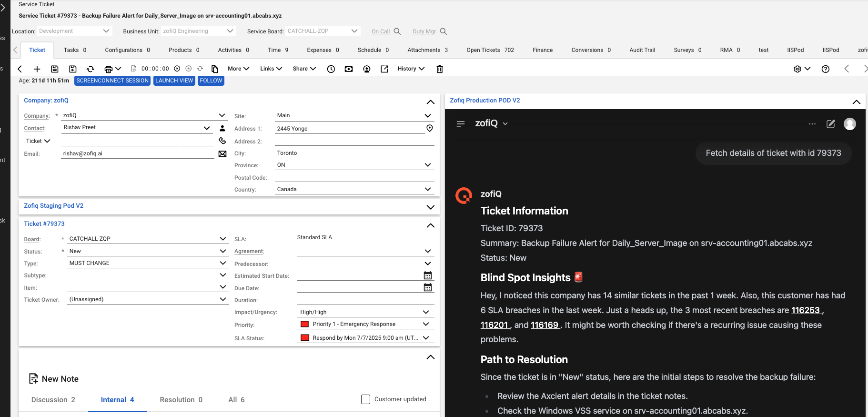Click the printer icon in the toolbar

tap(109, 69)
